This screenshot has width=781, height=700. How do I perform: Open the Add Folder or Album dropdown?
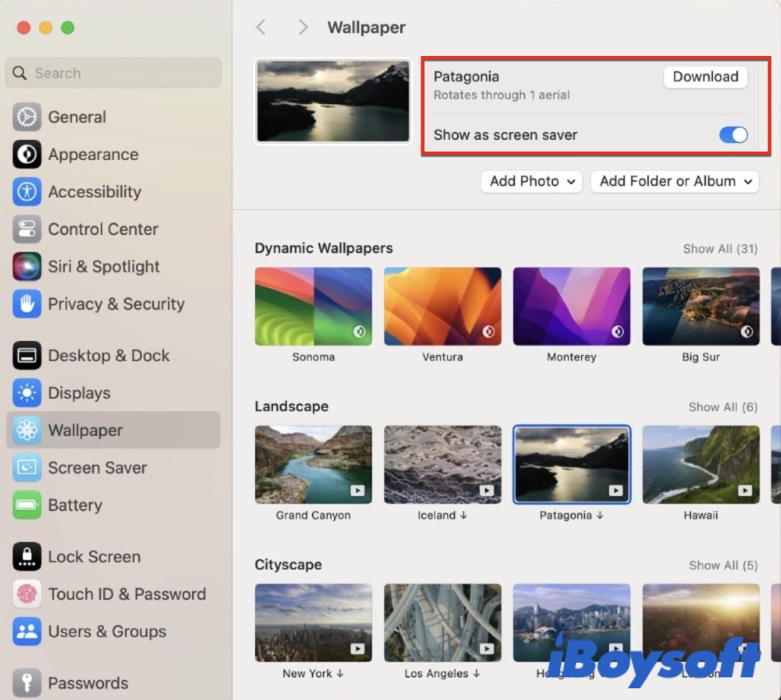pos(674,182)
